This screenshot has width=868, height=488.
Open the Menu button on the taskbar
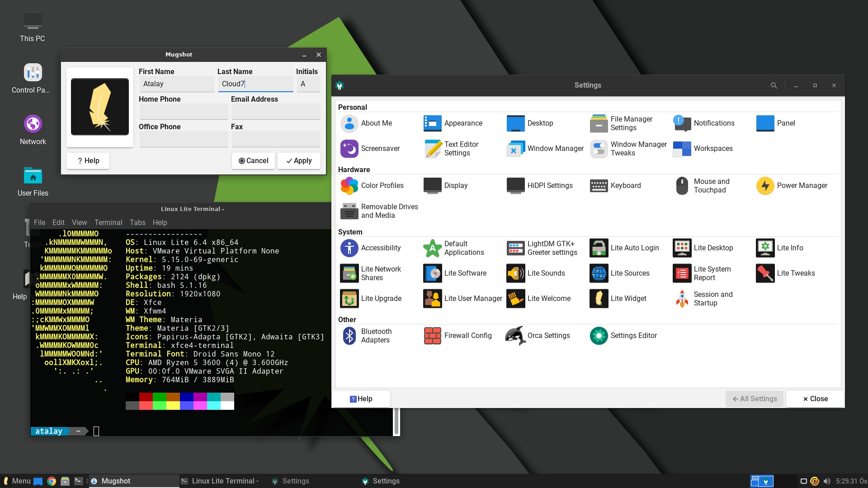(x=17, y=481)
